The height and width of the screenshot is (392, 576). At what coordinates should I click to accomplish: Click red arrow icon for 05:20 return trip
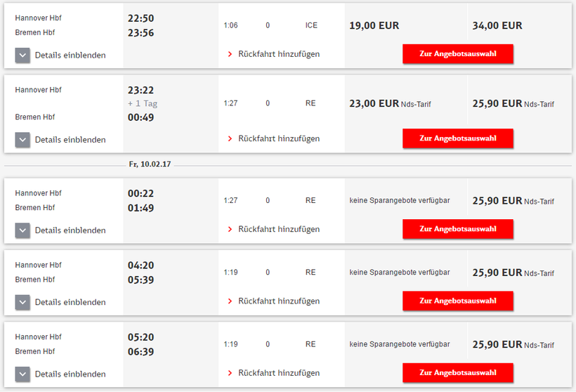pos(230,373)
